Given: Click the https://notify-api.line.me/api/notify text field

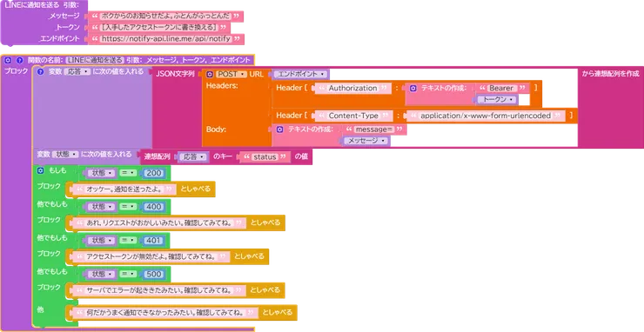Looking at the screenshot, I should pos(165,39).
